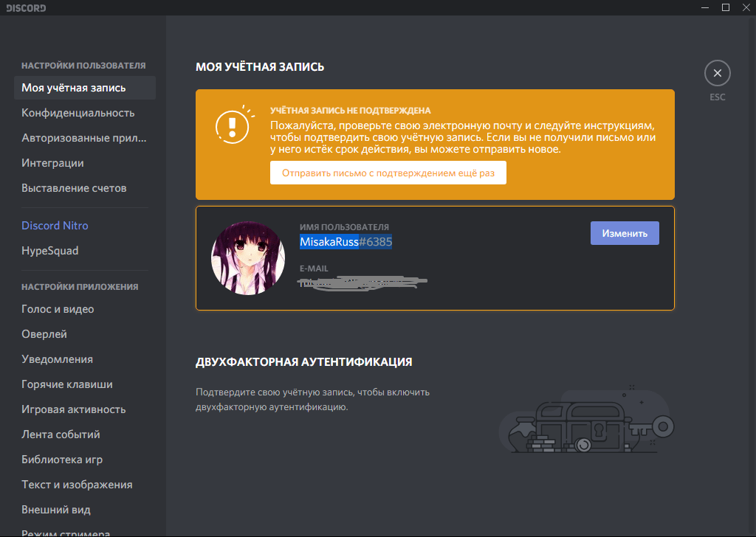Maximize the Discord window
This screenshot has height=537, width=756.
tap(725, 7)
